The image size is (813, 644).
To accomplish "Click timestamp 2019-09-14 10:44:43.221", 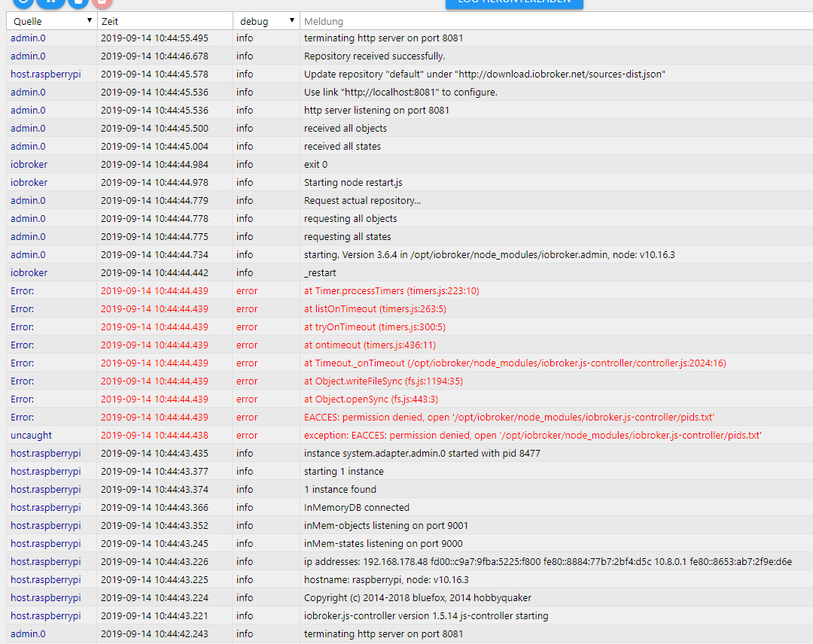I will [154, 616].
